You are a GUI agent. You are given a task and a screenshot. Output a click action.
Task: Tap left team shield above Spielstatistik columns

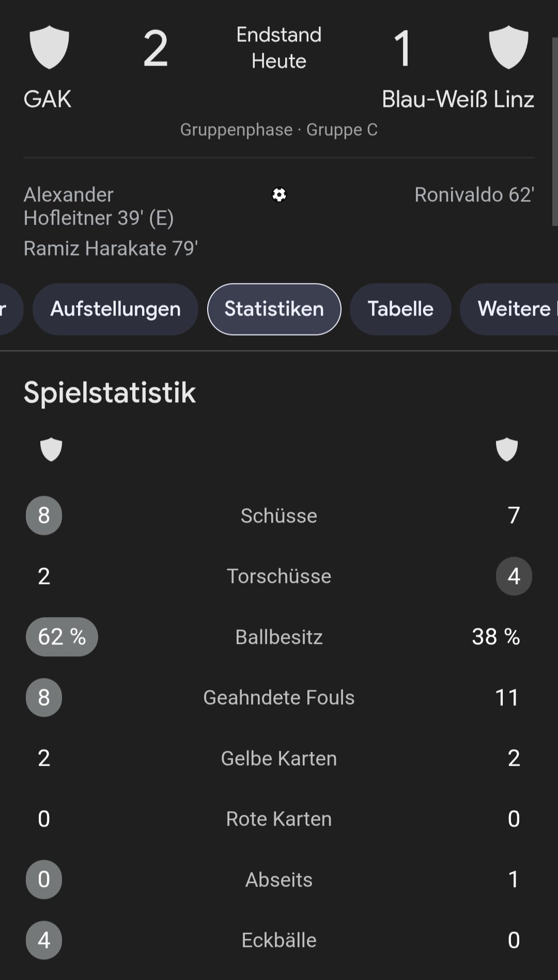(51, 449)
